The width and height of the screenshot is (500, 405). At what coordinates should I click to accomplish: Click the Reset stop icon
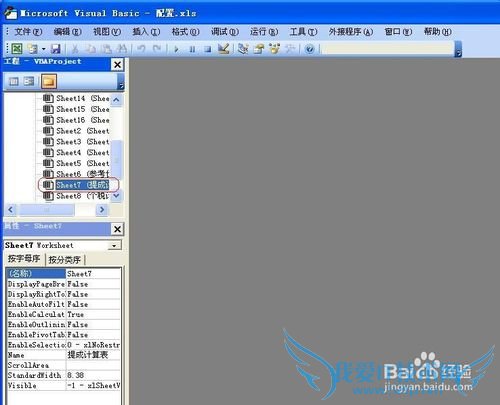[208, 49]
